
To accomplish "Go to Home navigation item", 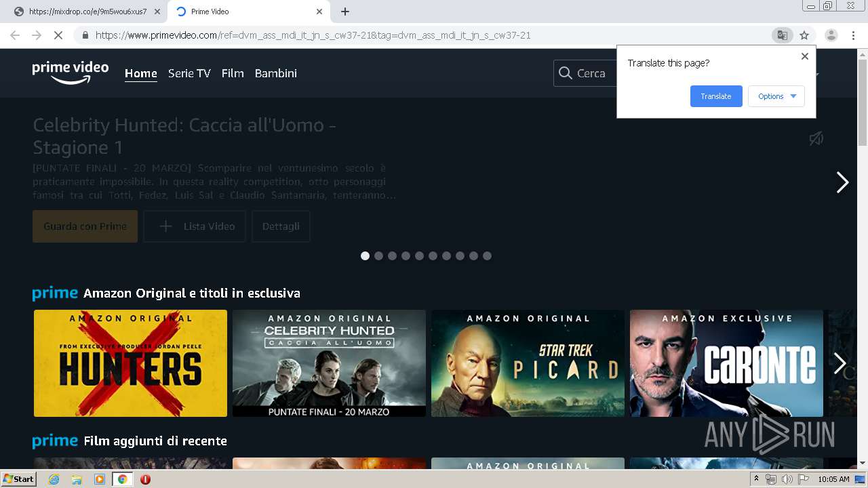I will pos(141,73).
